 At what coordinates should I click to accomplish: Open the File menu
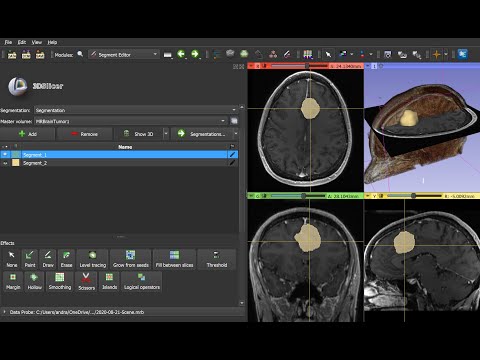[8, 42]
